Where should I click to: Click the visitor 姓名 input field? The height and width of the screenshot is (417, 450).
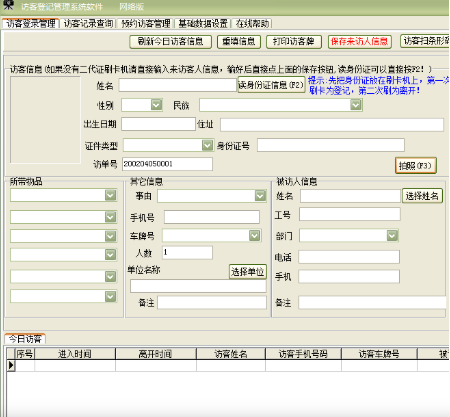(x=178, y=85)
